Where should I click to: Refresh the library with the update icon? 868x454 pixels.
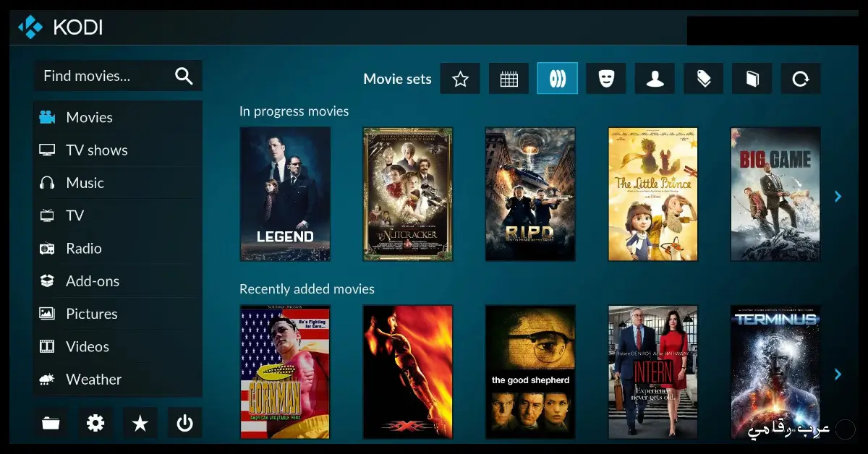point(800,78)
